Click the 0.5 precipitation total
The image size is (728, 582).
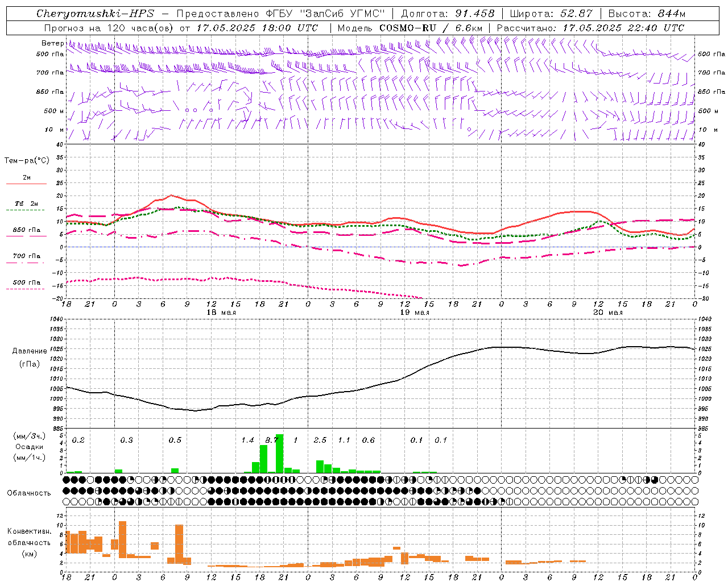click(175, 440)
